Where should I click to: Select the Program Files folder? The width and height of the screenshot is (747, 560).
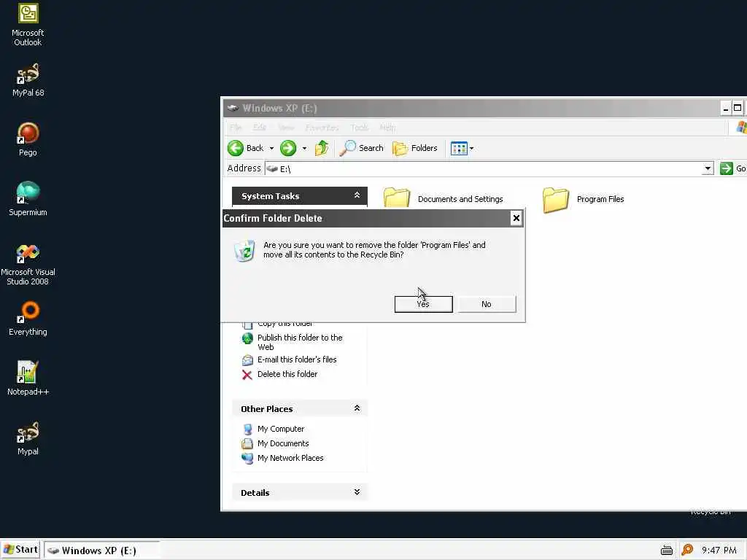[583, 199]
